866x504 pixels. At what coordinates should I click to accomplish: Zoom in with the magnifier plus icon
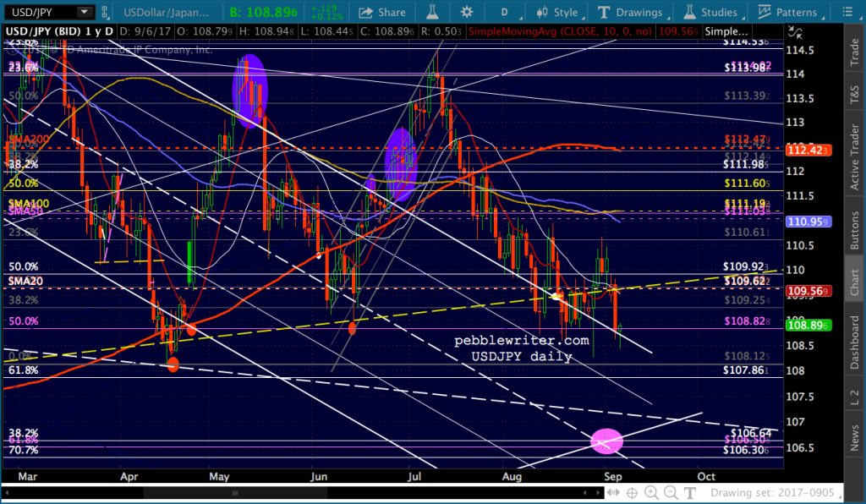(x=651, y=492)
